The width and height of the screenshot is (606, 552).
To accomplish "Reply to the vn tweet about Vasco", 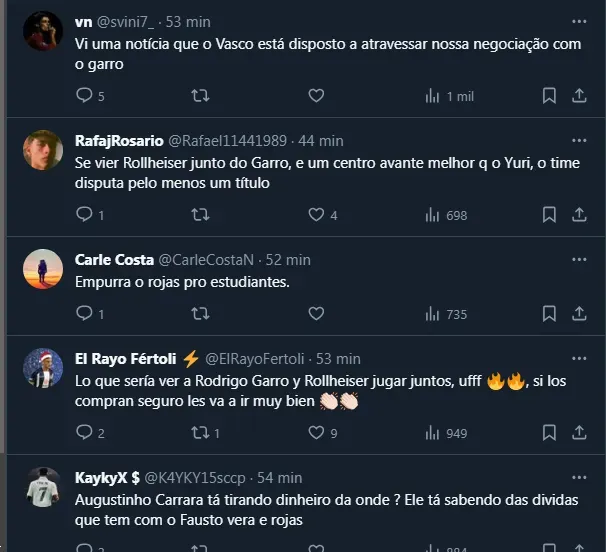I will click(x=84, y=96).
